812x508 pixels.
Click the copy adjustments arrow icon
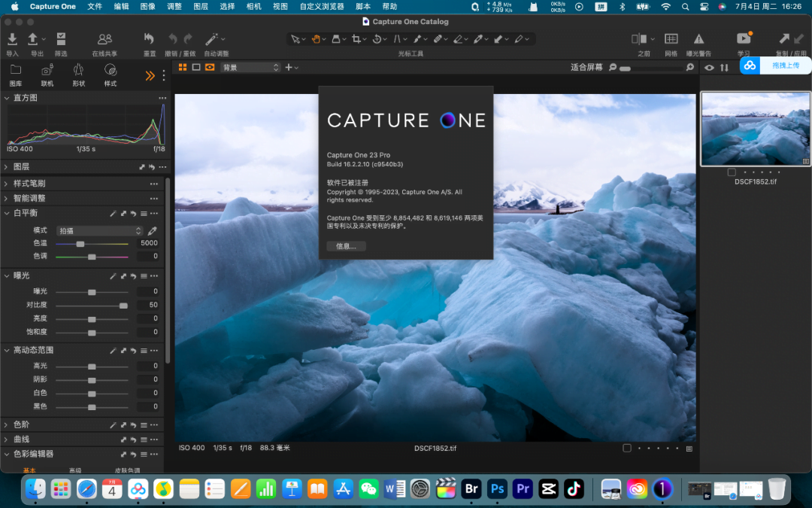(784, 38)
